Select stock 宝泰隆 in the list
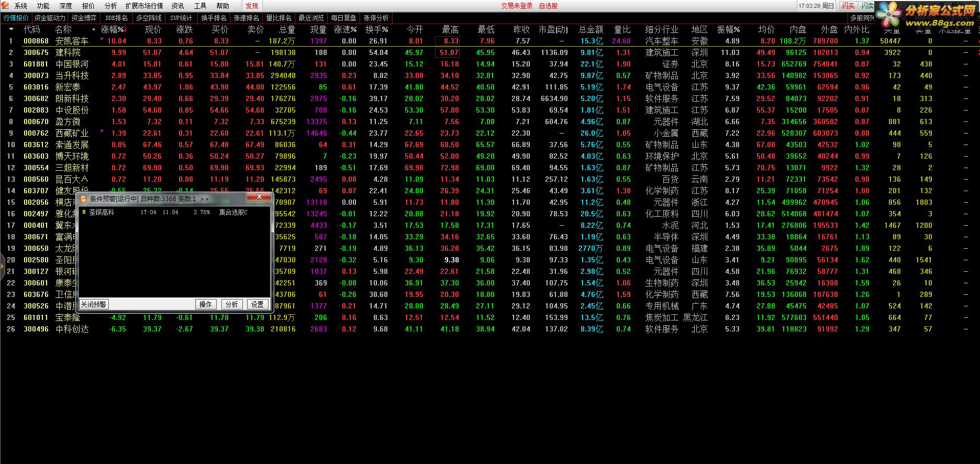 68,317
